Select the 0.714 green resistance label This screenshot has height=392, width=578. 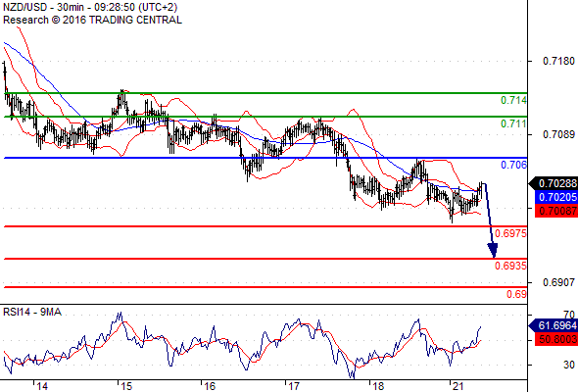coord(513,100)
